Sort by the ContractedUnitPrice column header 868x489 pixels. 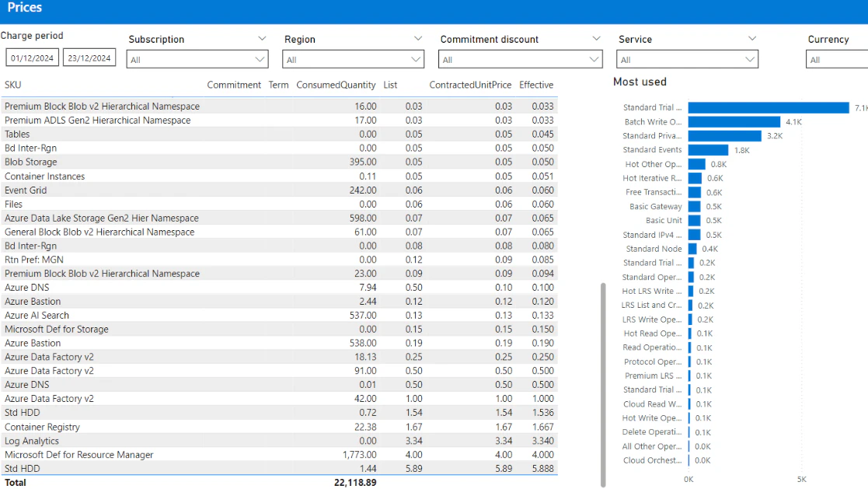tap(470, 85)
